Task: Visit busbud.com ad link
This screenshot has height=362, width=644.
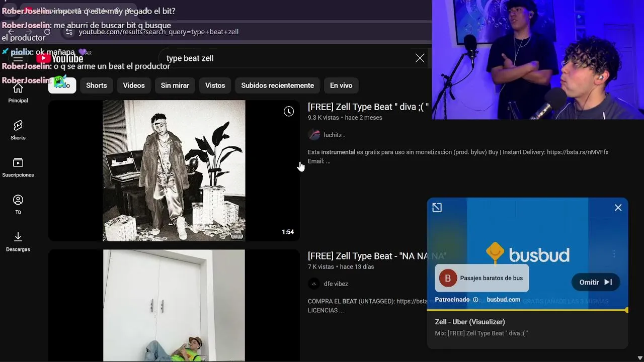Action: click(504, 300)
